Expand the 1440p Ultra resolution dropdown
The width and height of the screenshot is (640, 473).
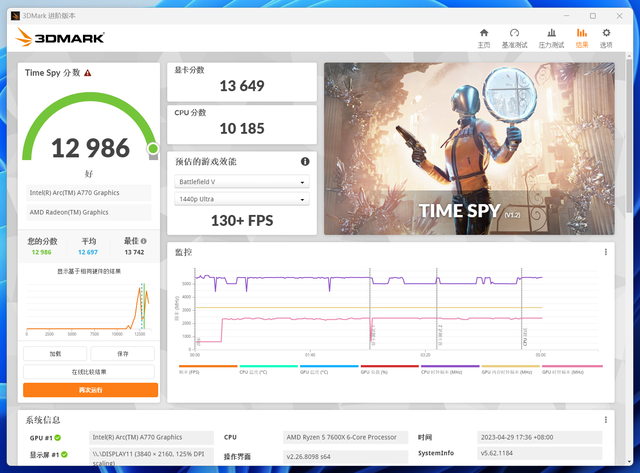coord(242,199)
